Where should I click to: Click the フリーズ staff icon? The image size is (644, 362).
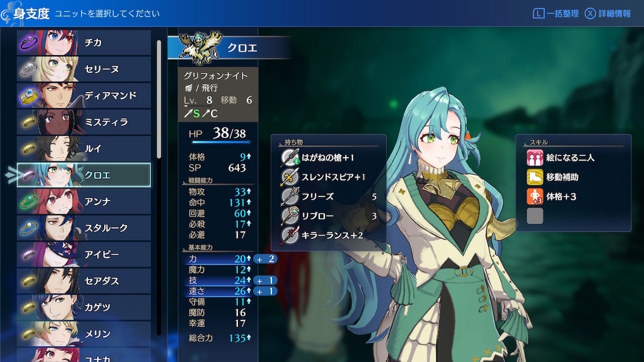click(290, 196)
